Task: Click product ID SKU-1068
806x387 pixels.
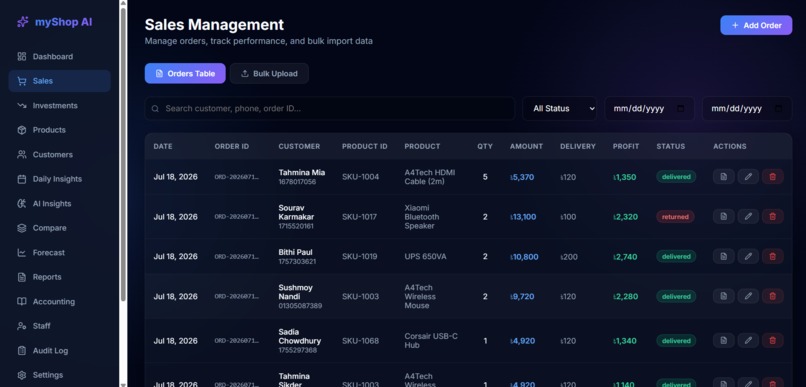Action: point(360,341)
